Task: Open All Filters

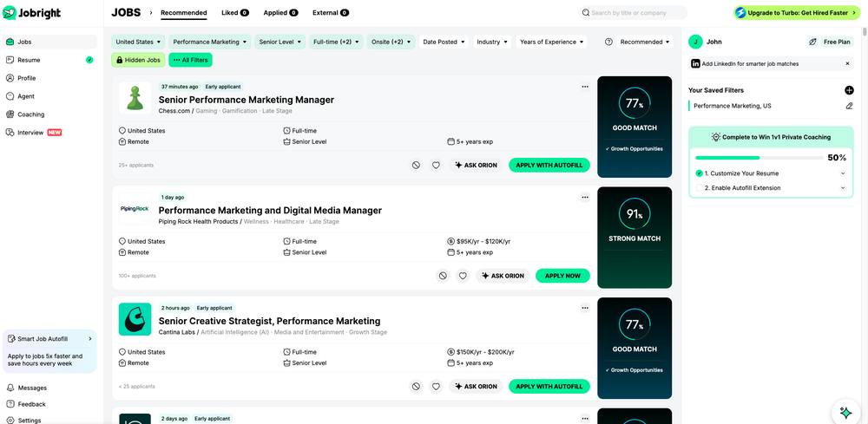Action: (190, 60)
